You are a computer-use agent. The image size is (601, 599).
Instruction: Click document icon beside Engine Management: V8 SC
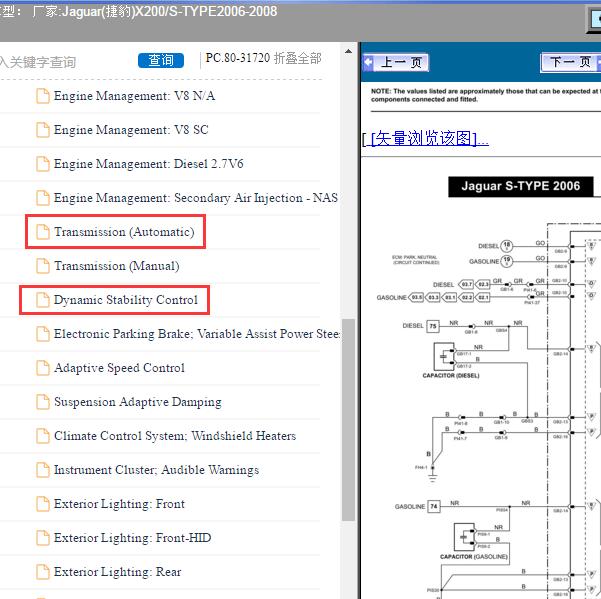tap(43, 130)
